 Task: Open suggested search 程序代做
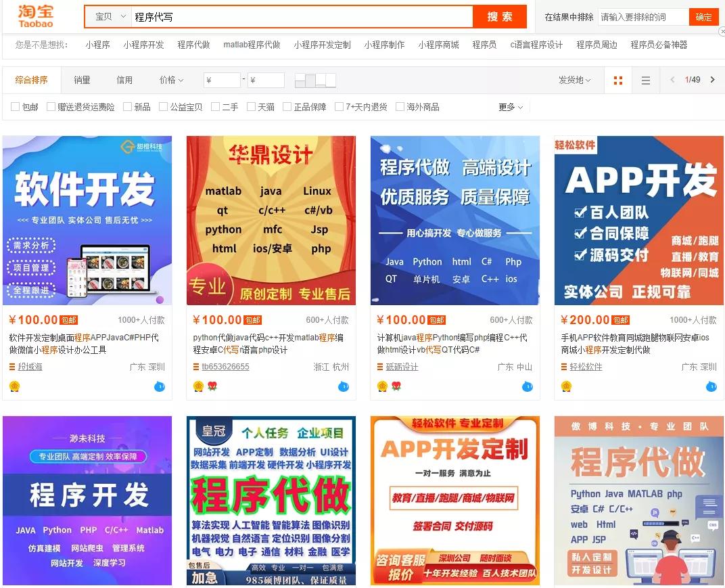pos(193,45)
